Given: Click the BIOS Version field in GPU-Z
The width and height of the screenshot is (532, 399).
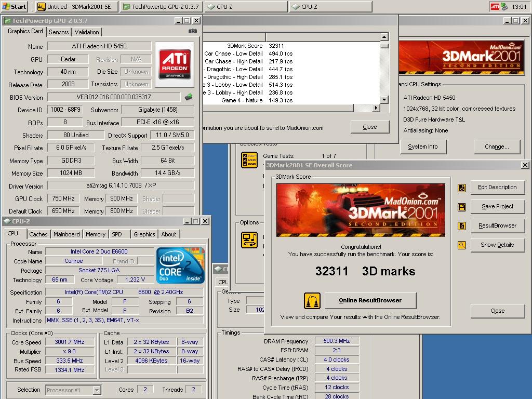Looking at the screenshot, I should click(x=114, y=97).
